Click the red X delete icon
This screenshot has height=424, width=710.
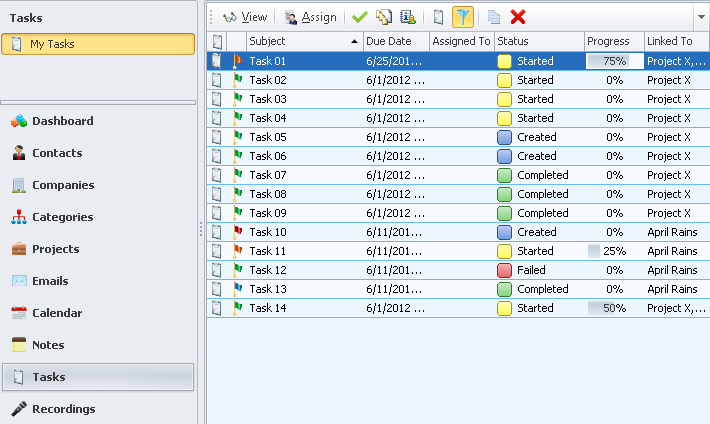[x=518, y=17]
